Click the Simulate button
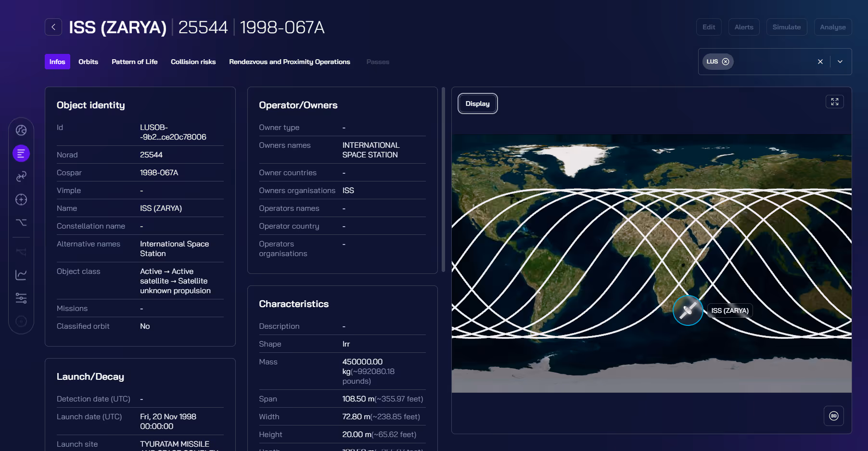Screen dimensions: 868x451 [x=787, y=27]
